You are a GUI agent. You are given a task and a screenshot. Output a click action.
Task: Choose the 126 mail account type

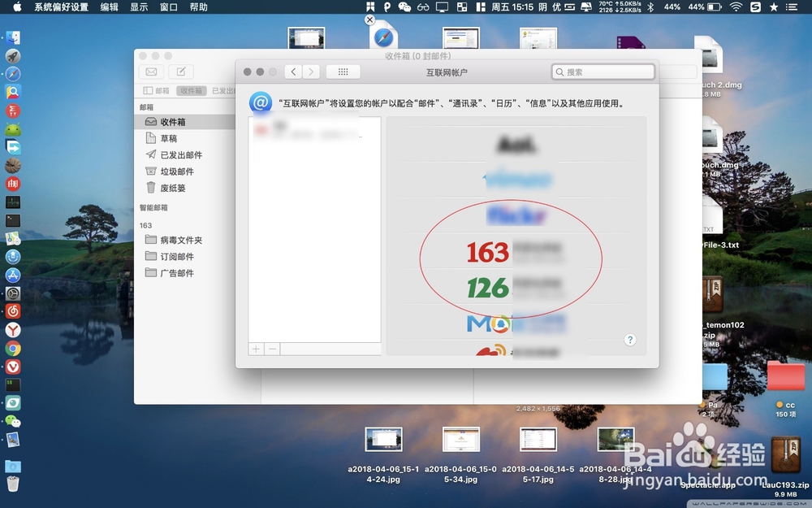[516, 287]
